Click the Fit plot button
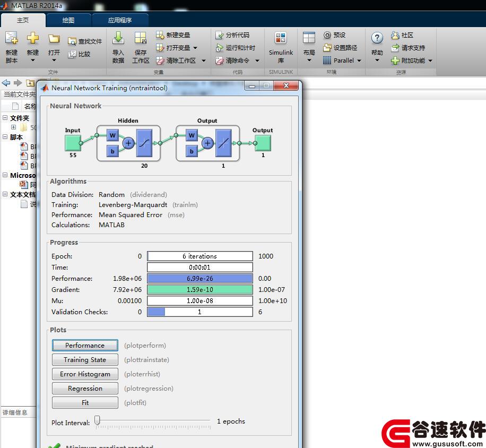 [85, 402]
